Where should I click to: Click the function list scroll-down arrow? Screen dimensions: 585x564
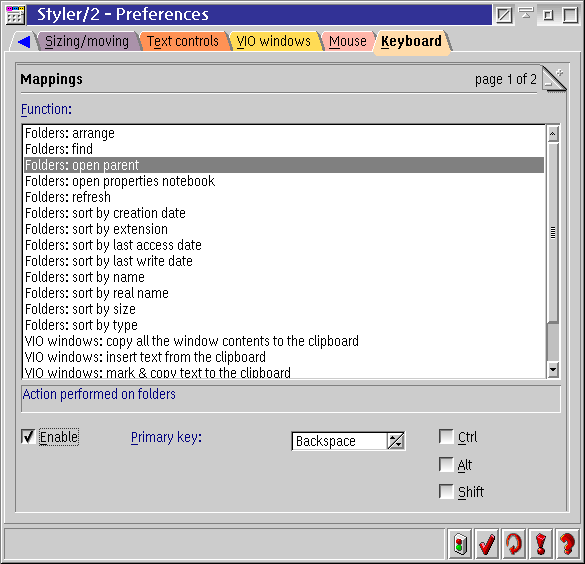click(553, 370)
